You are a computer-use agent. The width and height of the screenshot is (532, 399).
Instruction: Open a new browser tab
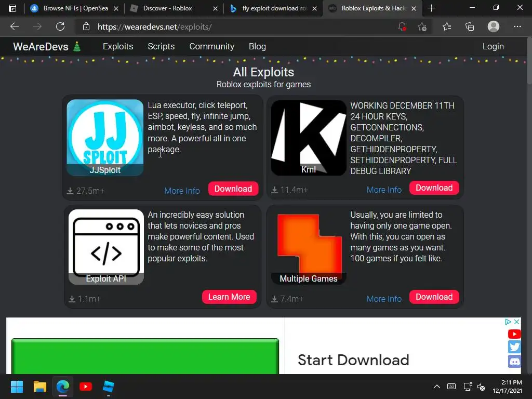click(431, 8)
